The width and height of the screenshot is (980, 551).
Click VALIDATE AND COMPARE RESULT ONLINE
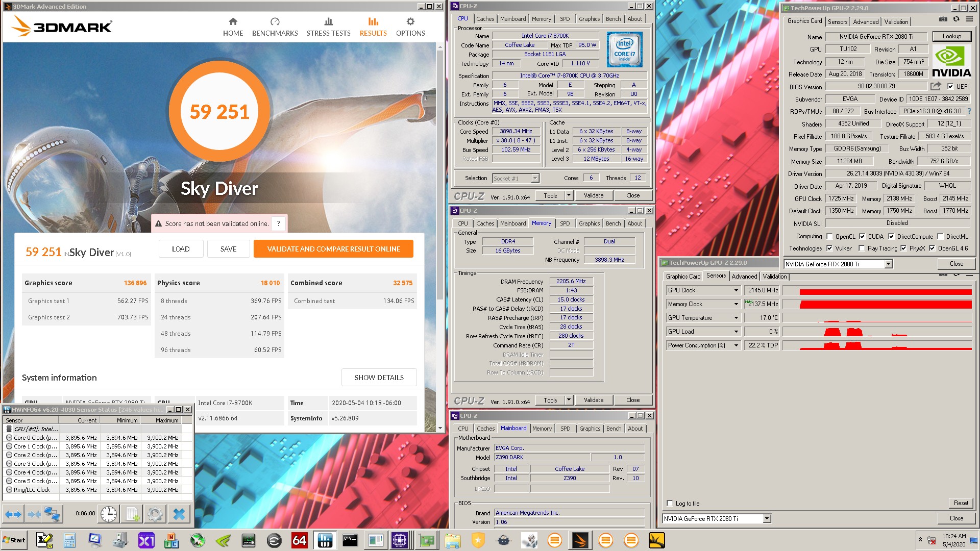[333, 249]
